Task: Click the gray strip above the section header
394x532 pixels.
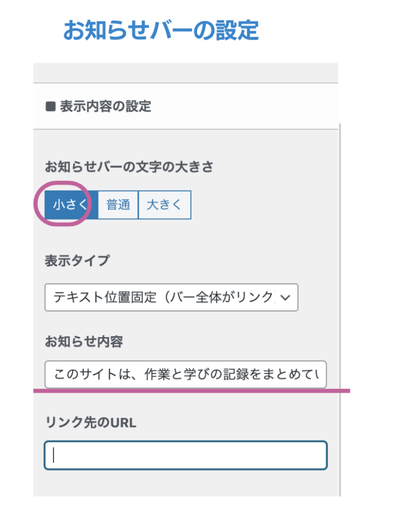Action: point(186,73)
